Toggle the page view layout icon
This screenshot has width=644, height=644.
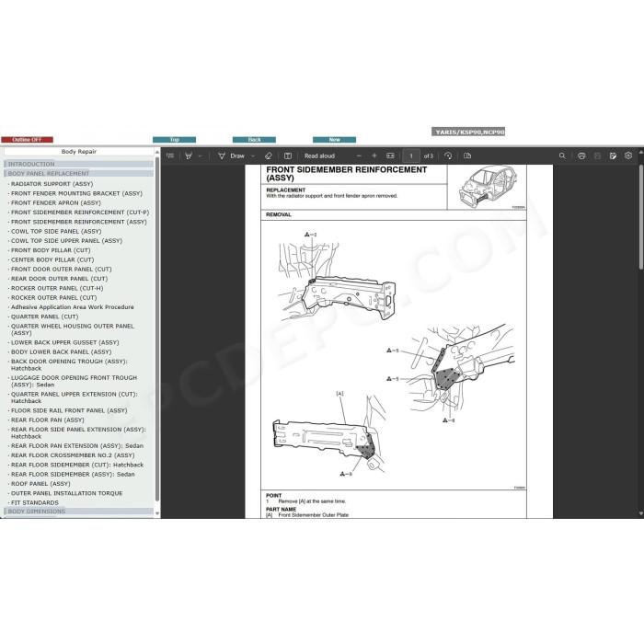pyautogui.click(x=467, y=155)
